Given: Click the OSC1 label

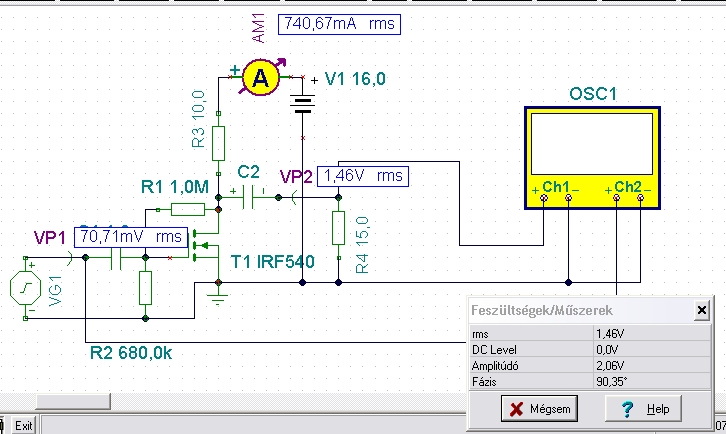Looking at the screenshot, I should click(x=593, y=94).
